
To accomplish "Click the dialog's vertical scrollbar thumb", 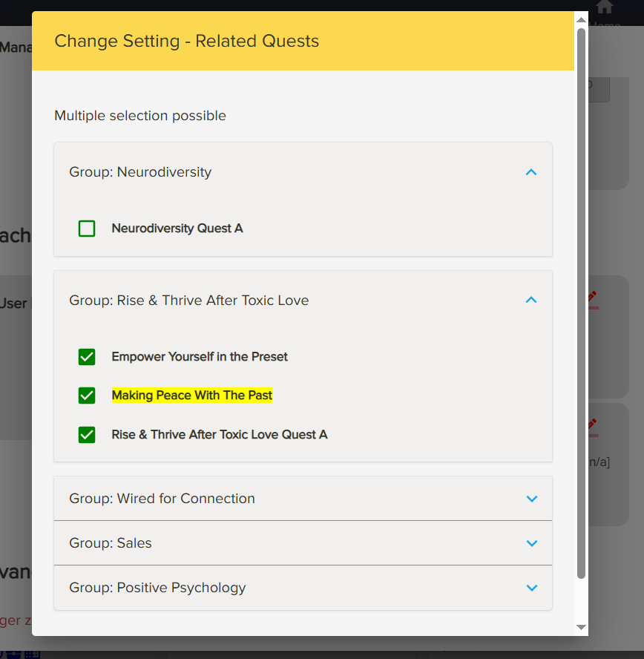I will 582,297.
